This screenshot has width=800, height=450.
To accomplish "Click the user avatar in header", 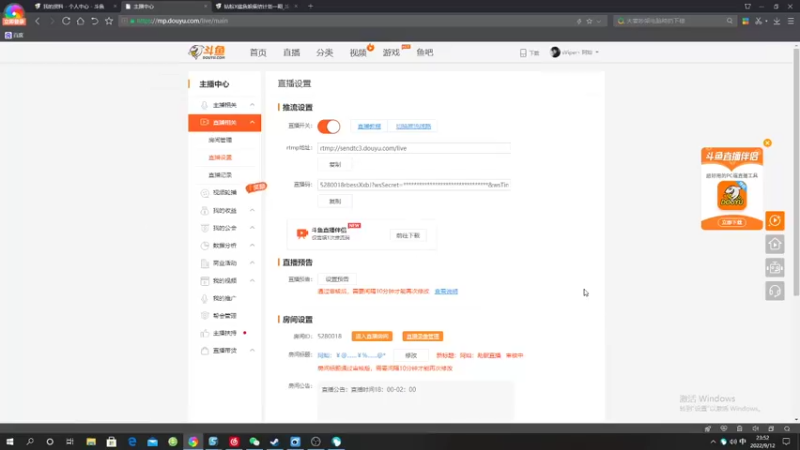I will 555,52.
